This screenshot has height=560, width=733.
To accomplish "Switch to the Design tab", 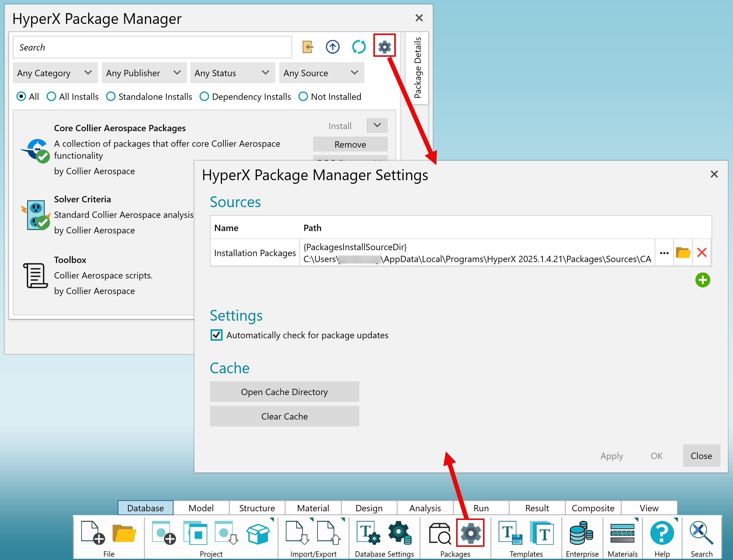I will pyautogui.click(x=369, y=508).
